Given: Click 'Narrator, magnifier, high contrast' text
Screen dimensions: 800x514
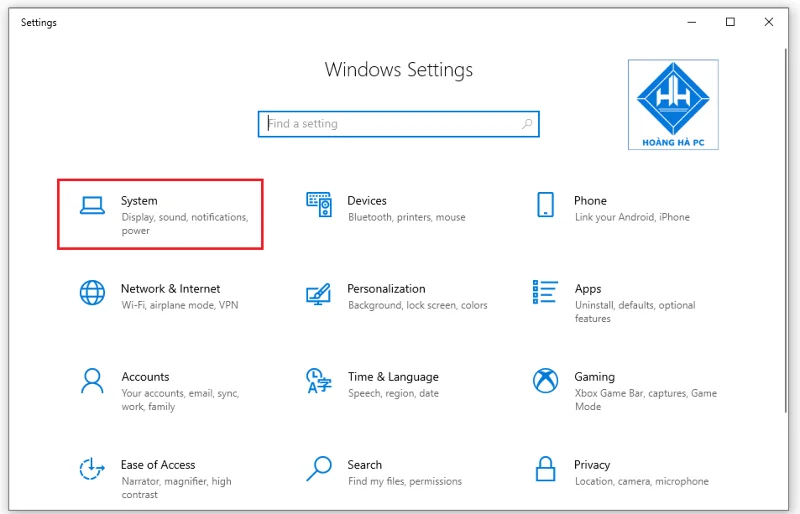Looking at the screenshot, I should 177,487.
